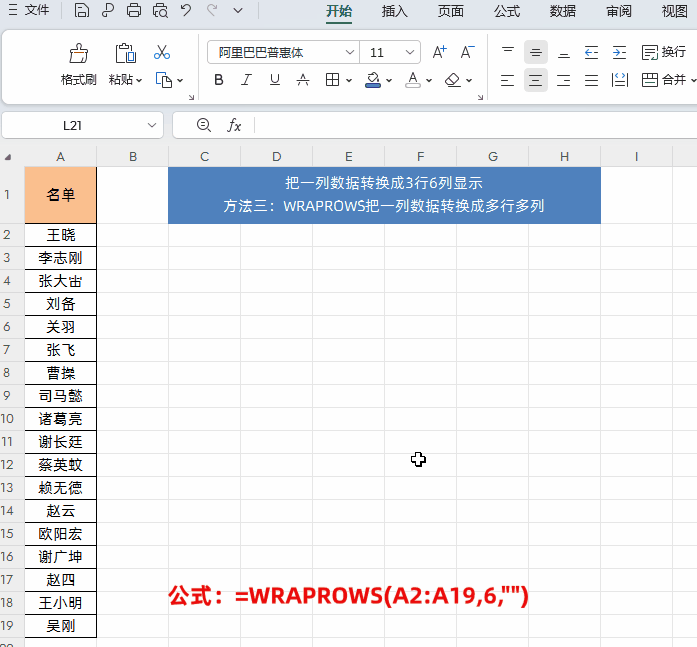Open the 公式 (Formulas) tab

(506, 11)
